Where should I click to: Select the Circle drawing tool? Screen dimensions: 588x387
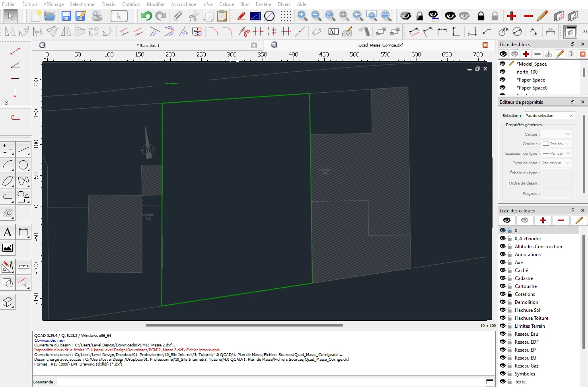point(23,165)
